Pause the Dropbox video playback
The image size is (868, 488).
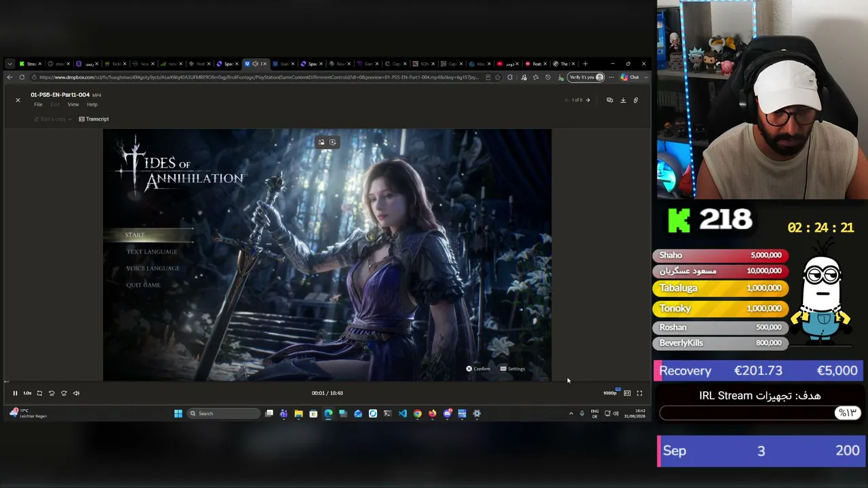15,393
